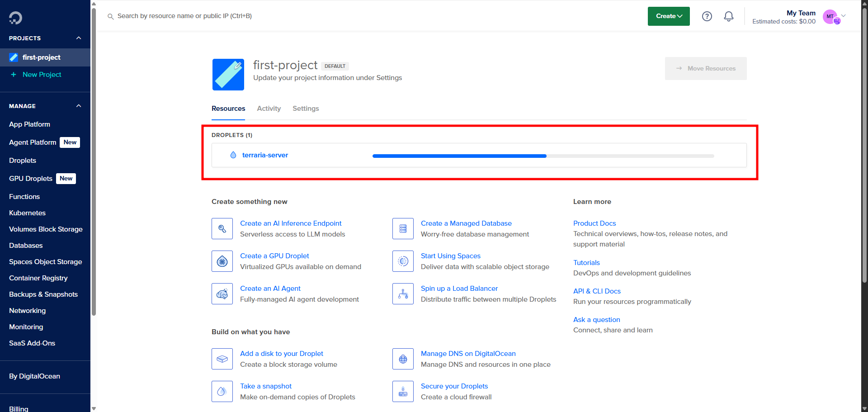Click the DigitalOcean logo
Image resolution: width=868 pixels, height=412 pixels.
15,18
